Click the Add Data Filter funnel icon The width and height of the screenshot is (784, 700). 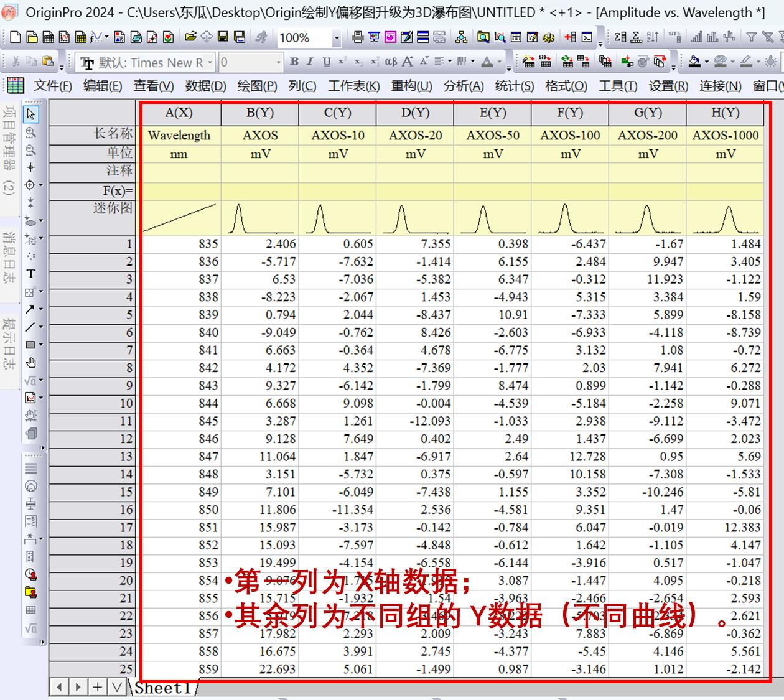click(752, 38)
